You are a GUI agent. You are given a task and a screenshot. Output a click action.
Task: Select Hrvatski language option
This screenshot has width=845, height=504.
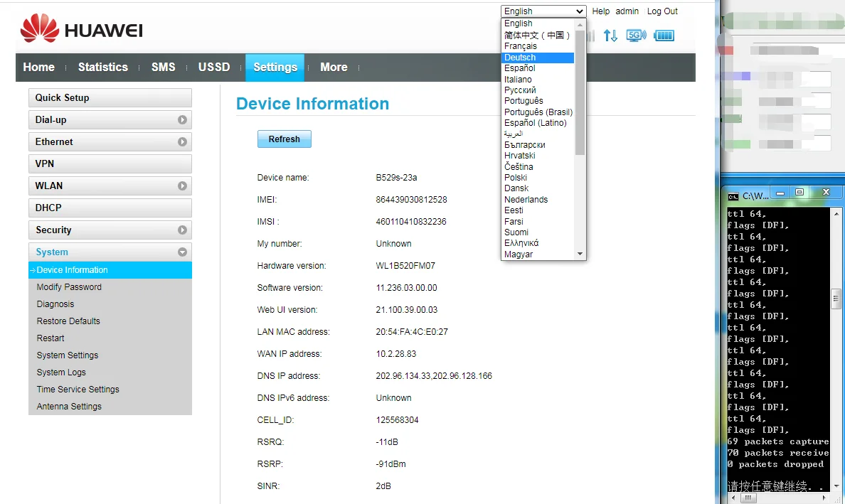click(x=538, y=156)
